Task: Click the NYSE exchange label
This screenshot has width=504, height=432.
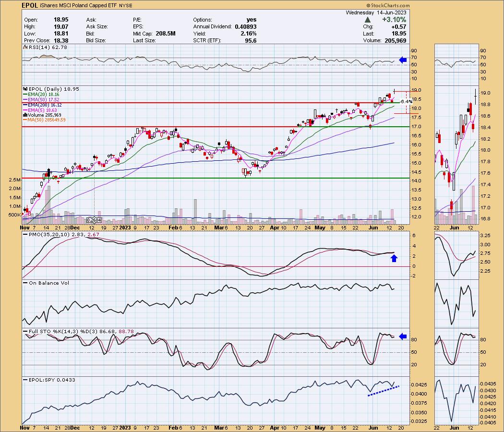Action: 125,6
